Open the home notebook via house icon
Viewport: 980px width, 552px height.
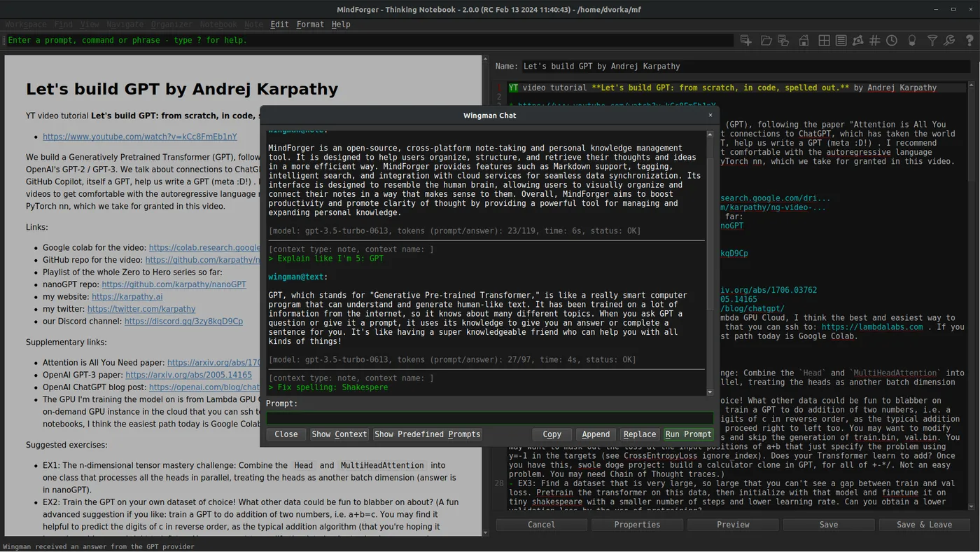(x=804, y=41)
